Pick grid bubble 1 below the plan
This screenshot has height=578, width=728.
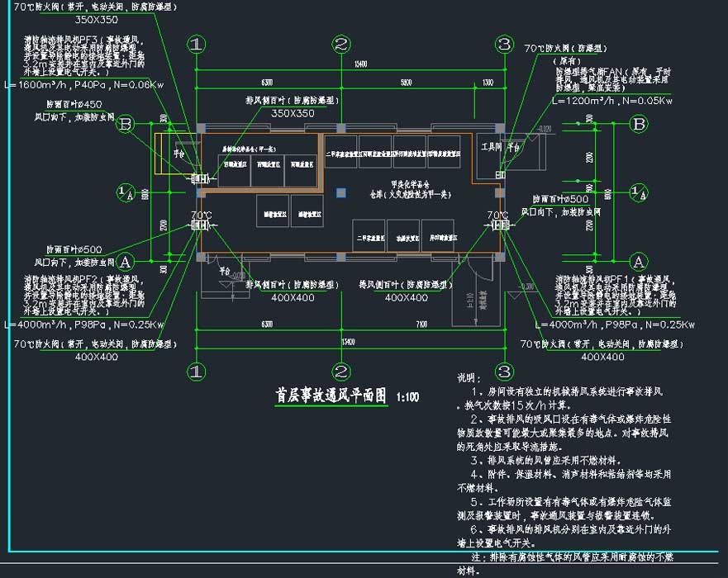pos(197,372)
